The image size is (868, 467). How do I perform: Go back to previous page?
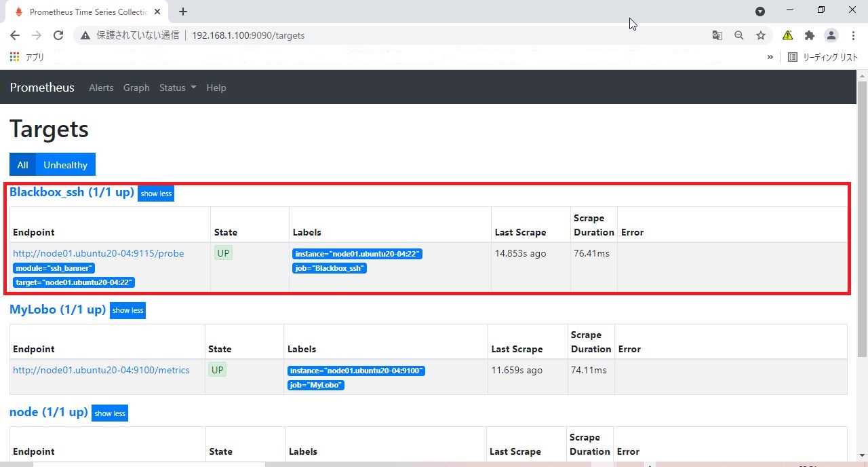coord(15,35)
